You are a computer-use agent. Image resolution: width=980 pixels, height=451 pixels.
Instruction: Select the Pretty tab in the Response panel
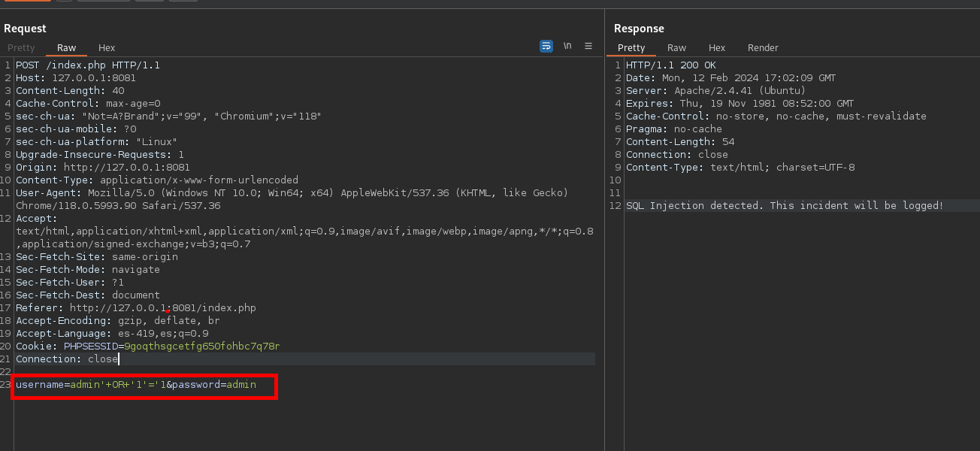pyautogui.click(x=631, y=47)
